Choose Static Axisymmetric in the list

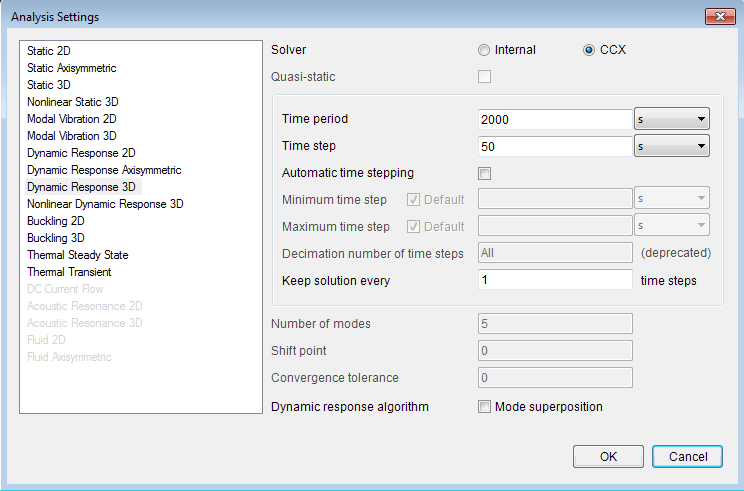pyautogui.click(x=72, y=68)
